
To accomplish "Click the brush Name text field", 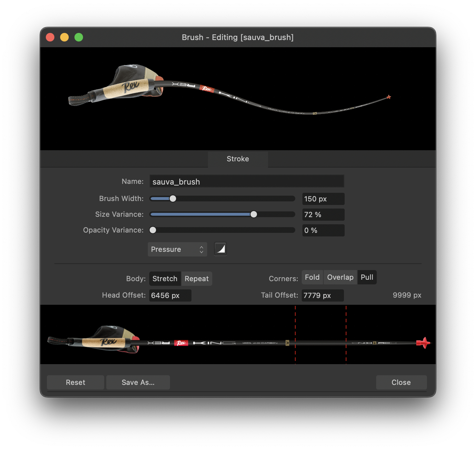I will coord(247,181).
